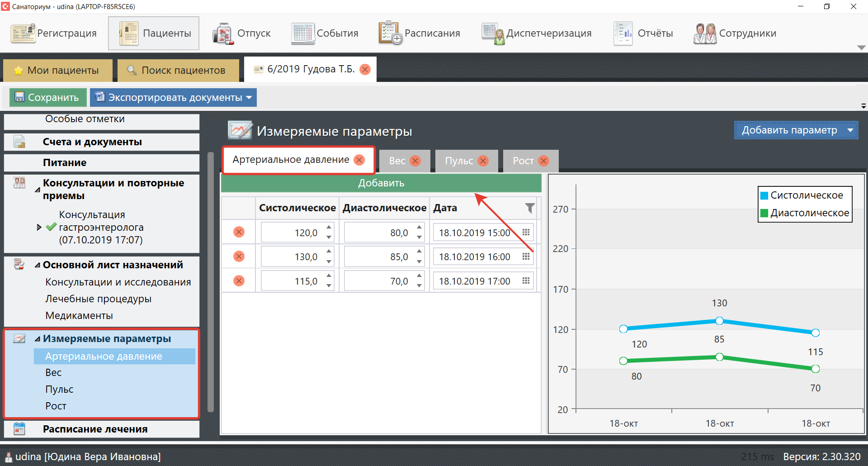Switch to the Пульс tab
Screen dimensions: 868x466
pyautogui.click(x=459, y=161)
